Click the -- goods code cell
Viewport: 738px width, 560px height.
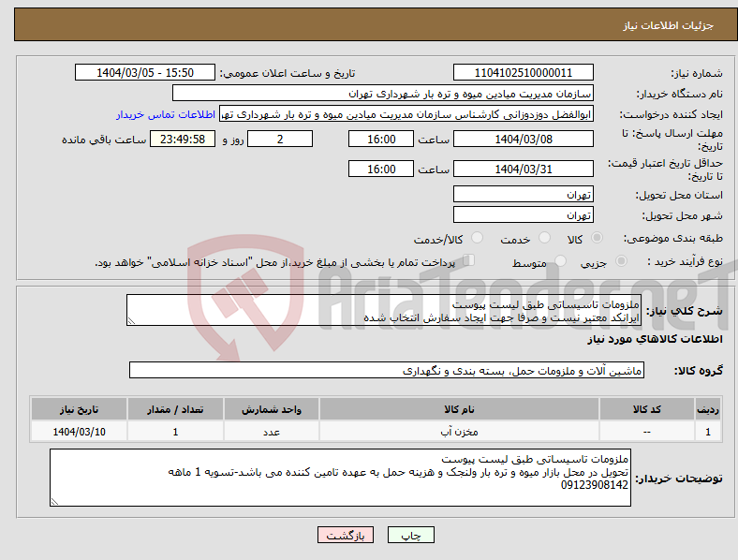pyautogui.click(x=647, y=432)
